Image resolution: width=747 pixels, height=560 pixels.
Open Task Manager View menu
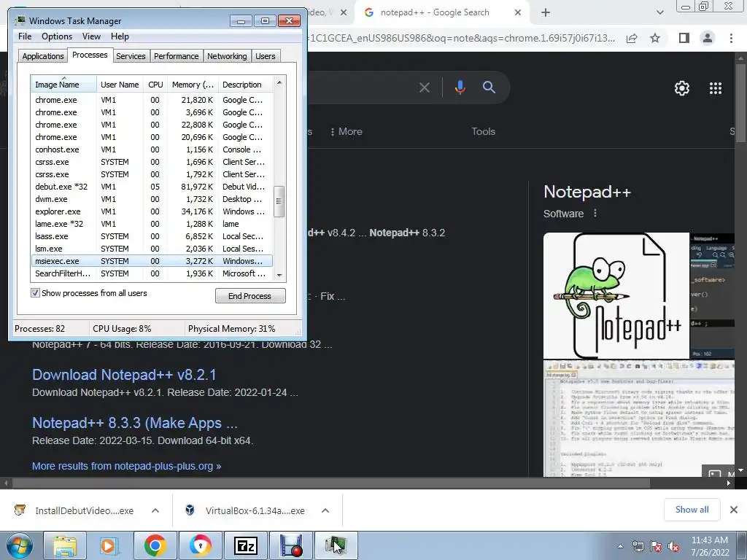pos(91,36)
